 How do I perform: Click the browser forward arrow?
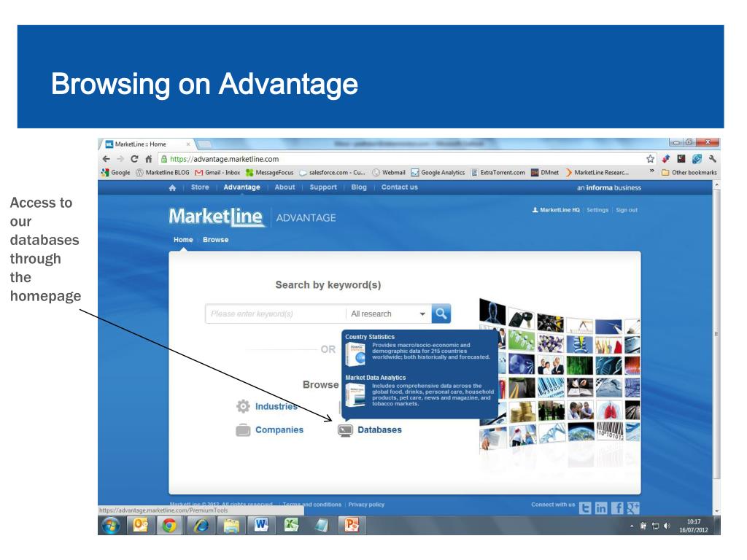120,159
